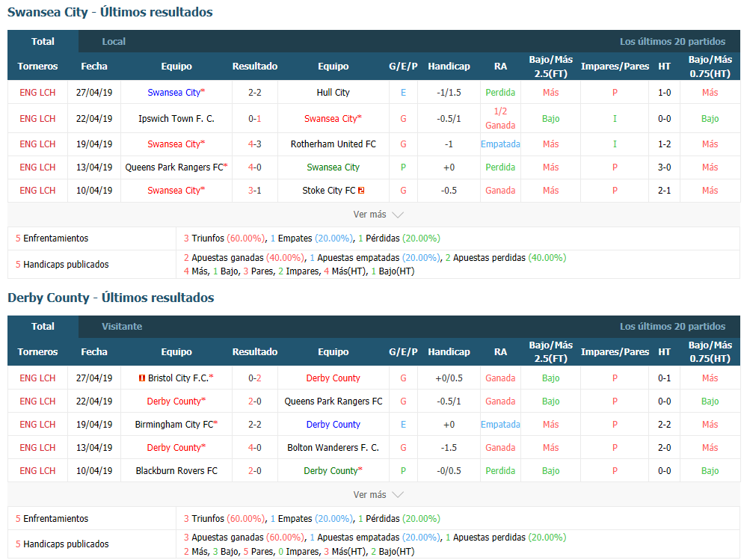Click 'Los últimos 20 partidos' in the Derby header
This screenshot has width=744, height=560.
coord(672,327)
